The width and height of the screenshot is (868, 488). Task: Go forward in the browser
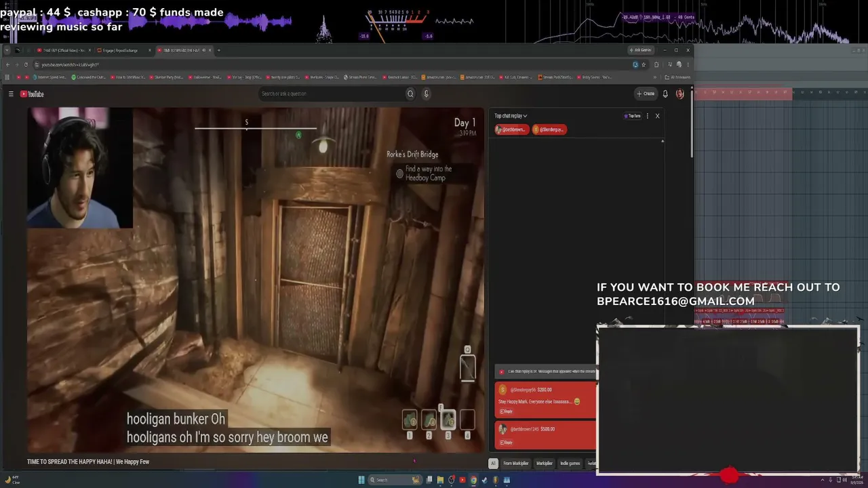tap(17, 64)
